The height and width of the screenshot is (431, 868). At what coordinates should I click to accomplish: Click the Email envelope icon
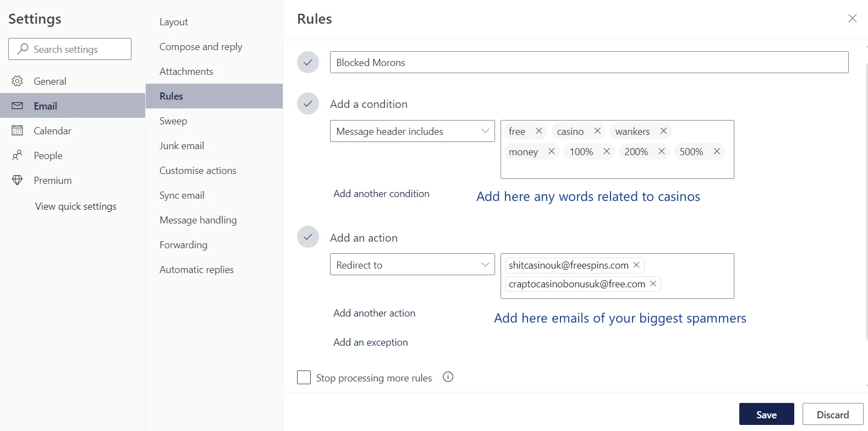coord(18,106)
